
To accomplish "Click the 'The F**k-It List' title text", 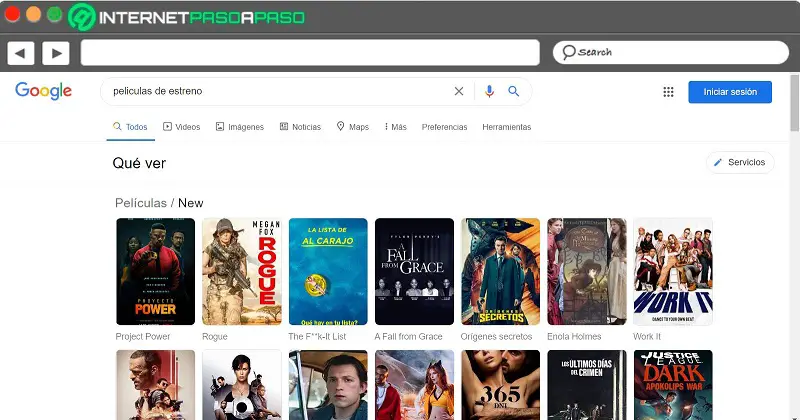I will coord(317,336).
